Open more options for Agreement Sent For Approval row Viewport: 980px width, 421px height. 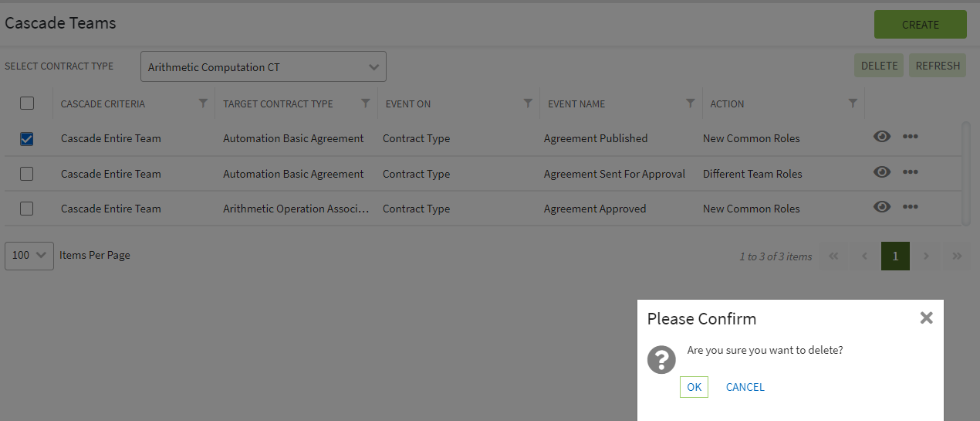click(911, 172)
